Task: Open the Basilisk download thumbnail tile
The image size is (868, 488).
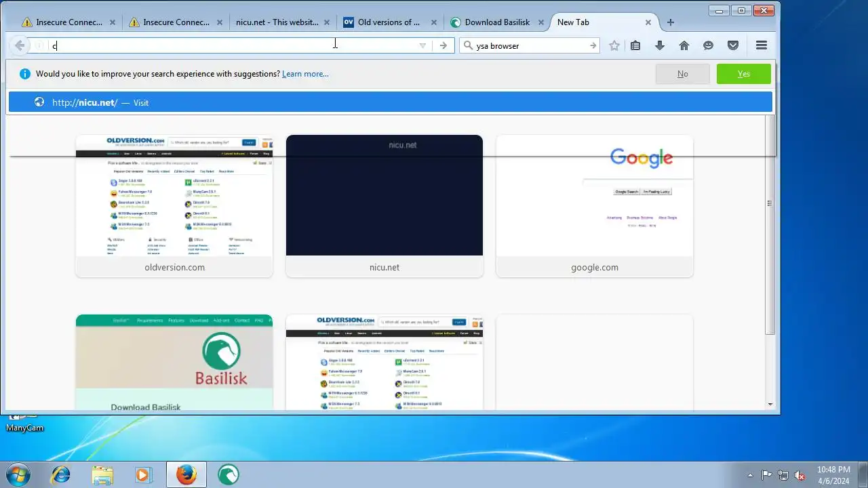Action: [174, 362]
